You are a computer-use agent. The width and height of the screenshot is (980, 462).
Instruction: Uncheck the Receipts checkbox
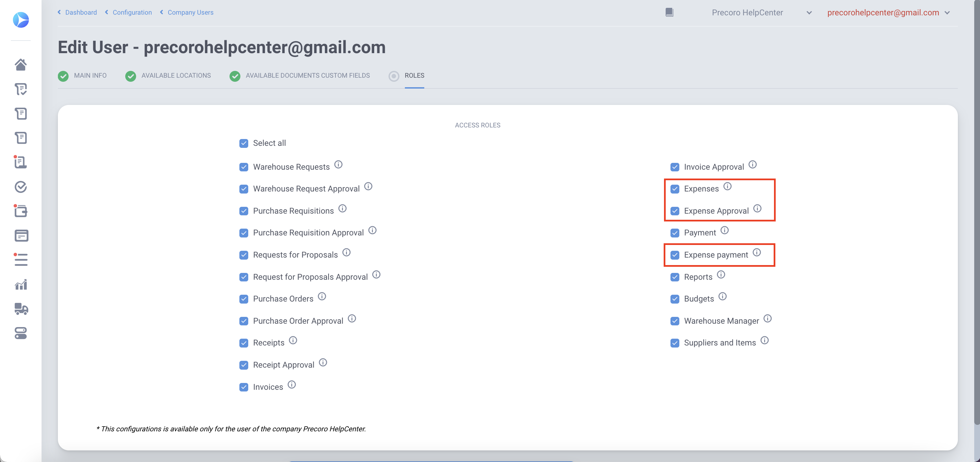[244, 343]
